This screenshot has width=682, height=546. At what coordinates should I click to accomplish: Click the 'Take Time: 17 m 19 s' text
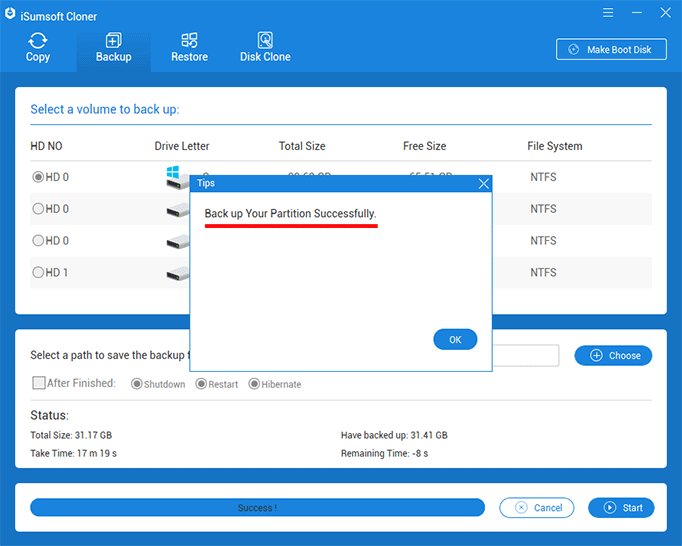click(74, 453)
